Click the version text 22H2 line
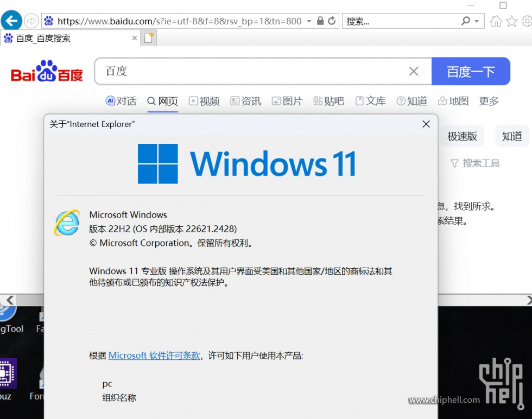The width and height of the screenshot is (532, 419). pyautogui.click(x=163, y=228)
